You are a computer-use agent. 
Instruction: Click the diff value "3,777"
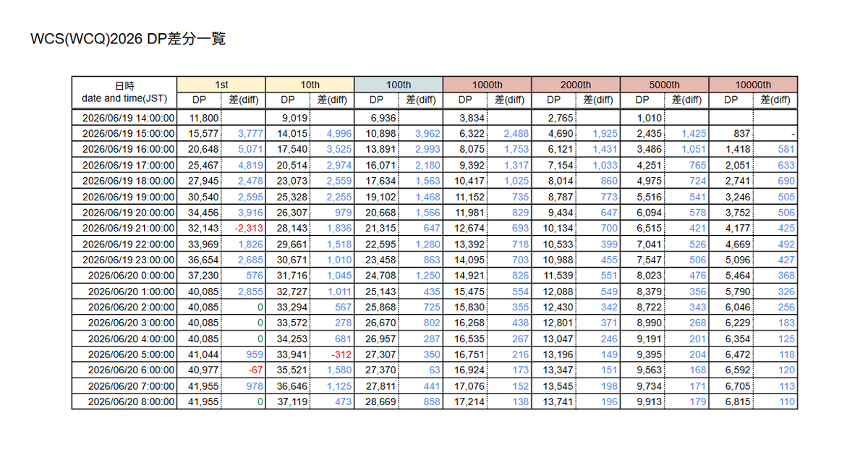(251, 133)
